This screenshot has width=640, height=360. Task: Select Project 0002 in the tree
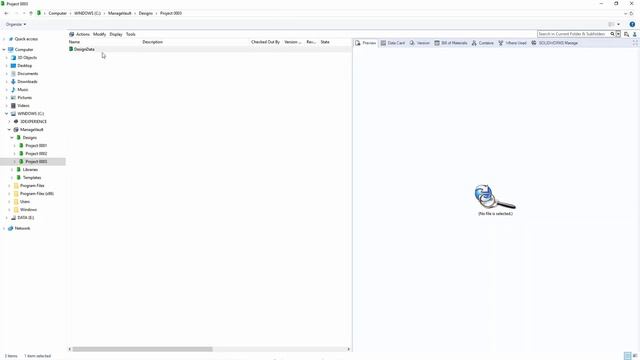(x=36, y=153)
